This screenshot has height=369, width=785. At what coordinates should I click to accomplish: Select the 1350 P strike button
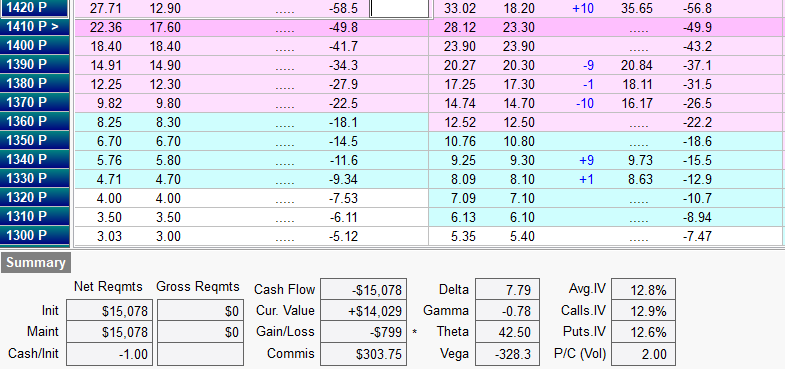tap(35, 141)
